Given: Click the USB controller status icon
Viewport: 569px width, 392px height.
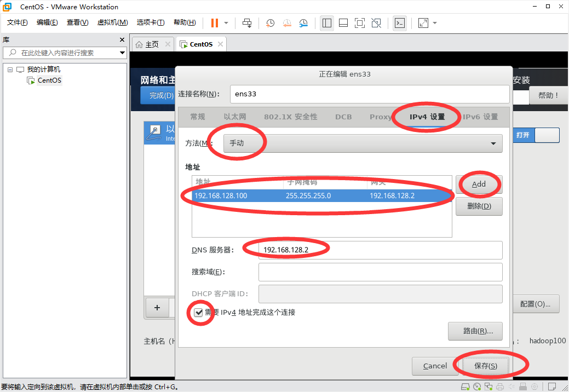Looking at the screenshot, I should point(523,387).
